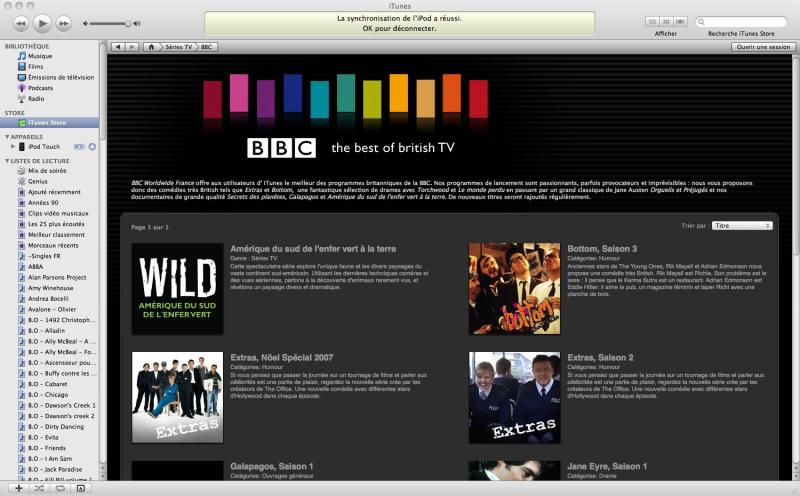
Task: Switch to Cover Flow view
Action: (x=680, y=22)
